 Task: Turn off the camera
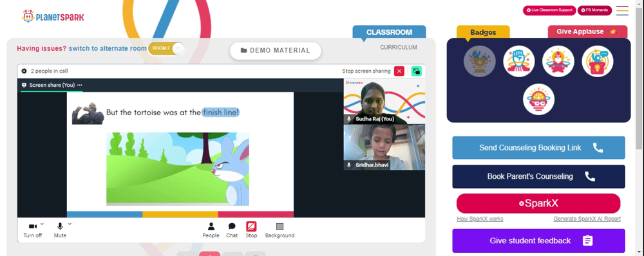pyautogui.click(x=32, y=230)
